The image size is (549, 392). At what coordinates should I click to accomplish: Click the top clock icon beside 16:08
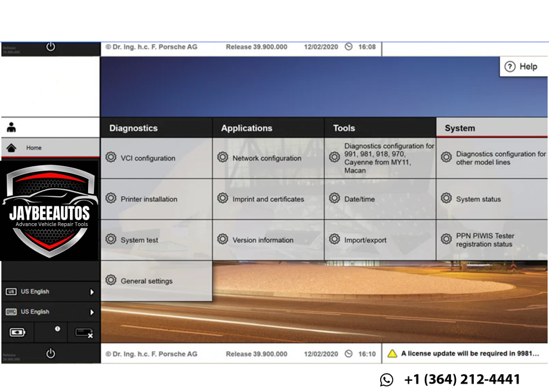(x=348, y=47)
